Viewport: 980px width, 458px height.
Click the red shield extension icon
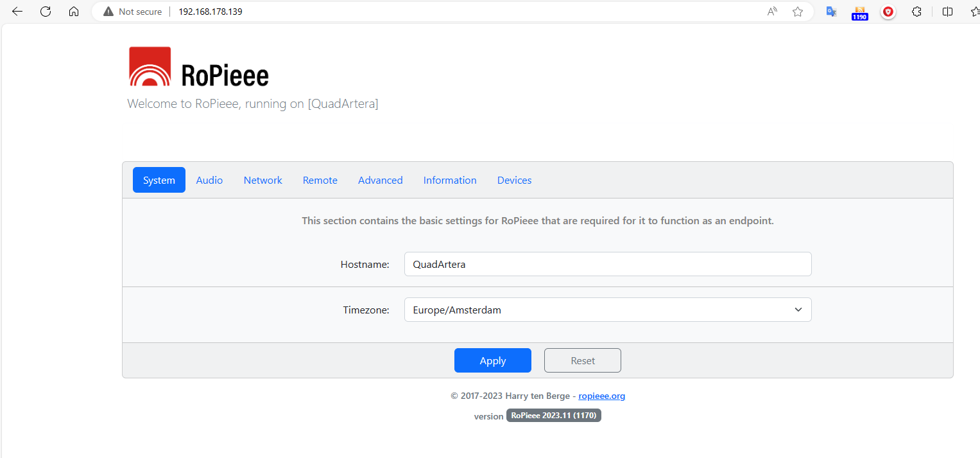[x=888, y=12]
